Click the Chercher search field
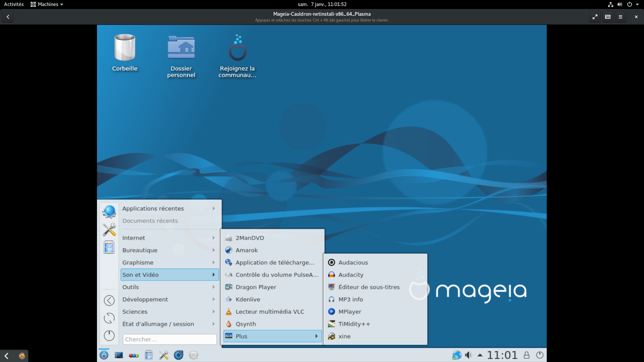Image resolution: width=644 pixels, height=362 pixels. (170, 339)
